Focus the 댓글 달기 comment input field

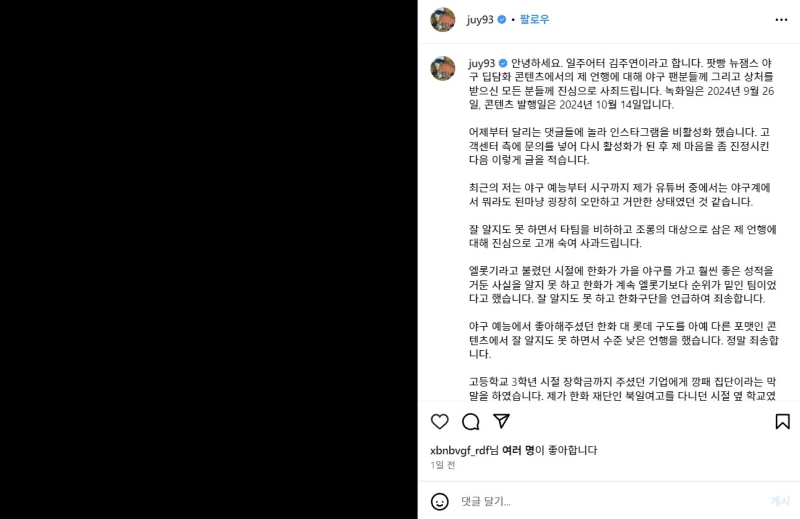click(x=610, y=502)
